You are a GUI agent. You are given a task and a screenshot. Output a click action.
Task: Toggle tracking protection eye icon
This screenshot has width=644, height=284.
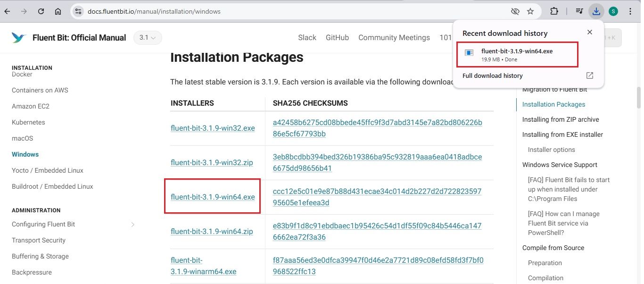(x=515, y=11)
